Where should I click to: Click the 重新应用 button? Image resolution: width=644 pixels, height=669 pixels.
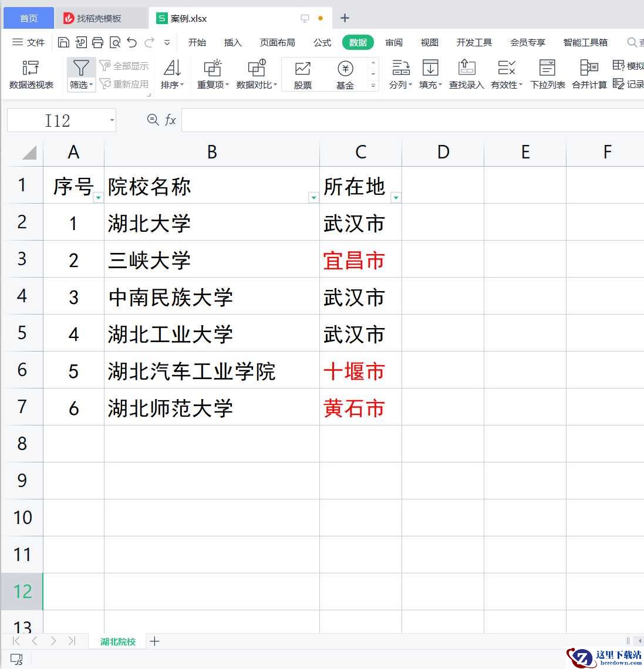[x=124, y=84]
